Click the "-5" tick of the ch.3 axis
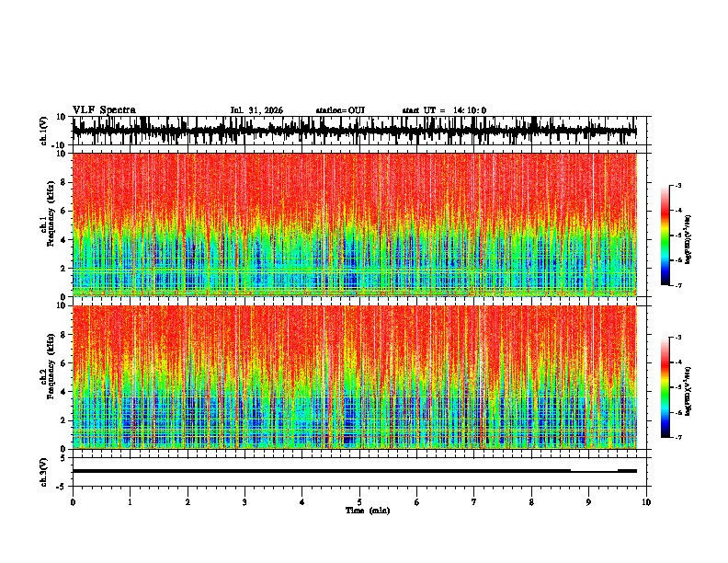Screen dimensions: 728x563 click(x=63, y=487)
